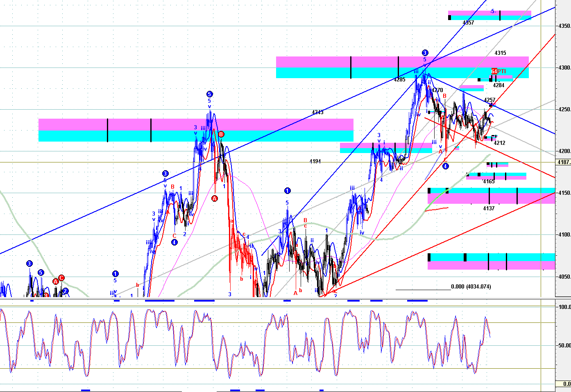Select the 4243 label on the trendline
The height and width of the screenshot is (392, 571).
point(317,113)
